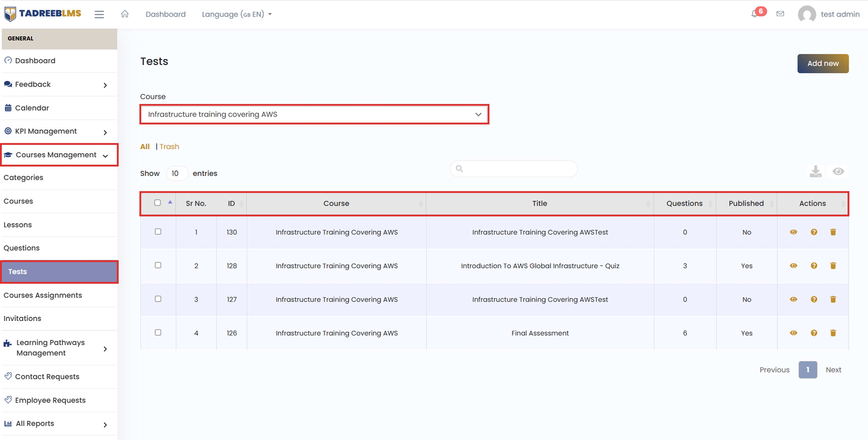Image resolution: width=868 pixels, height=440 pixels.
Task: Check the row for test ID 130
Action: tap(158, 232)
